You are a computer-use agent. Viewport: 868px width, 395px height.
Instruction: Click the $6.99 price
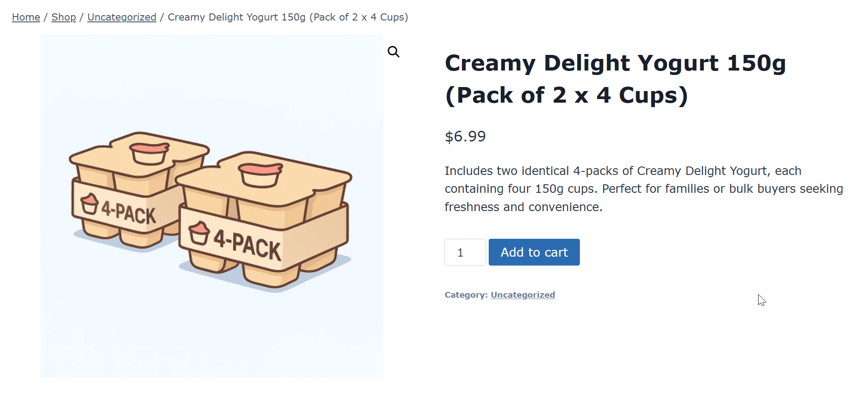[x=465, y=137]
